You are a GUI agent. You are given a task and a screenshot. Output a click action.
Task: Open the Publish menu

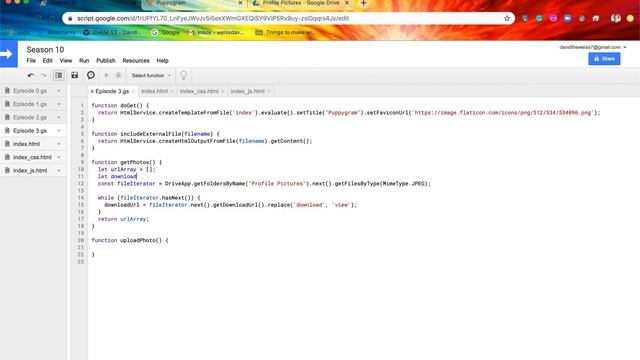coord(106,60)
